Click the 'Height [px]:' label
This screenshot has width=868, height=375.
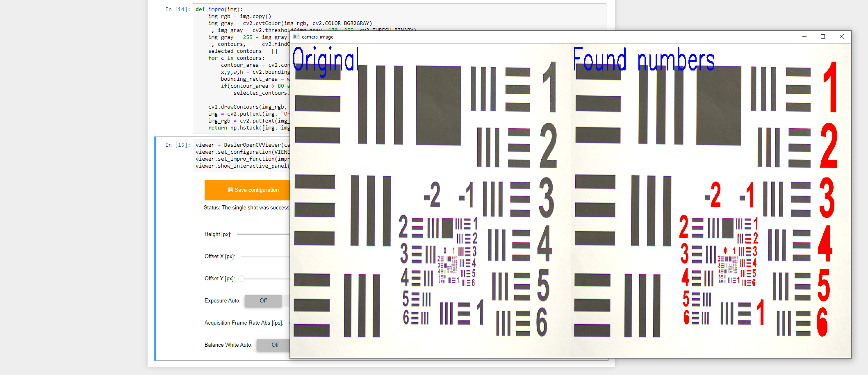tap(218, 234)
